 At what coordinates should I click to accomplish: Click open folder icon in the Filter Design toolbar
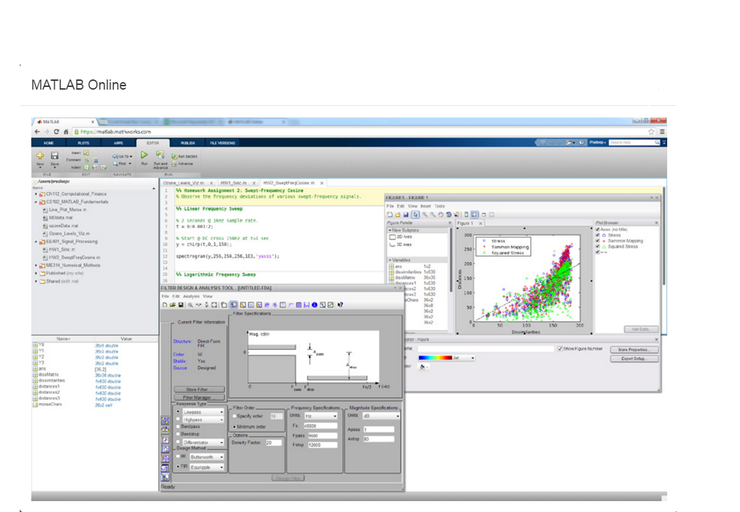click(x=173, y=305)
